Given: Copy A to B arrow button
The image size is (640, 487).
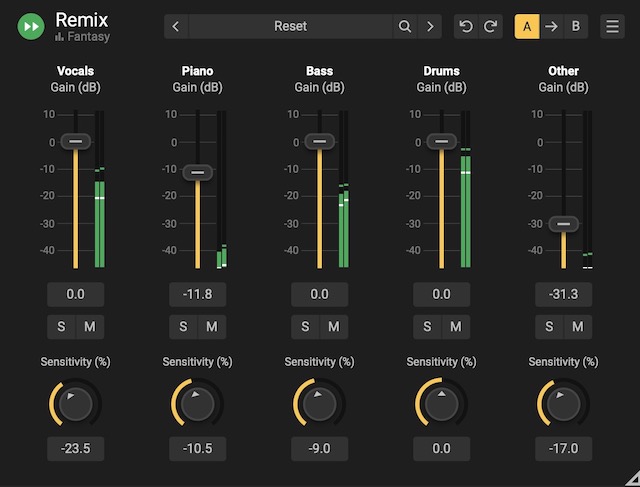Looking at the screenshot, I should (551, 27).
